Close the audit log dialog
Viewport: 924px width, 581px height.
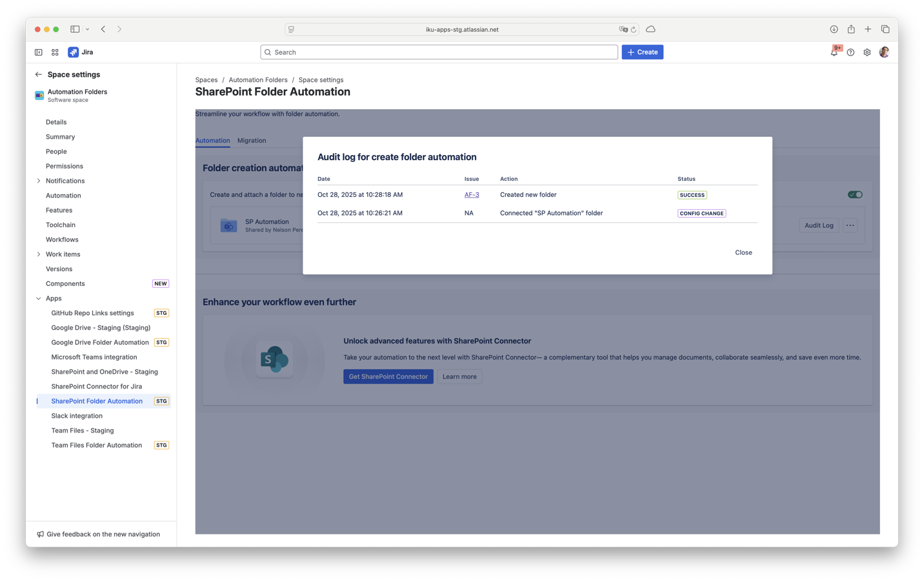[743, 252]
